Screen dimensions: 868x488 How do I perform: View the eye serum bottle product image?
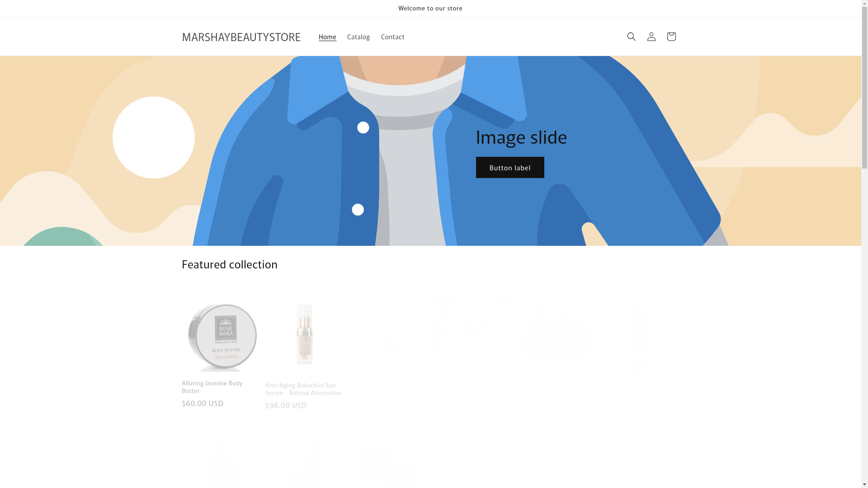pos(304,333)
